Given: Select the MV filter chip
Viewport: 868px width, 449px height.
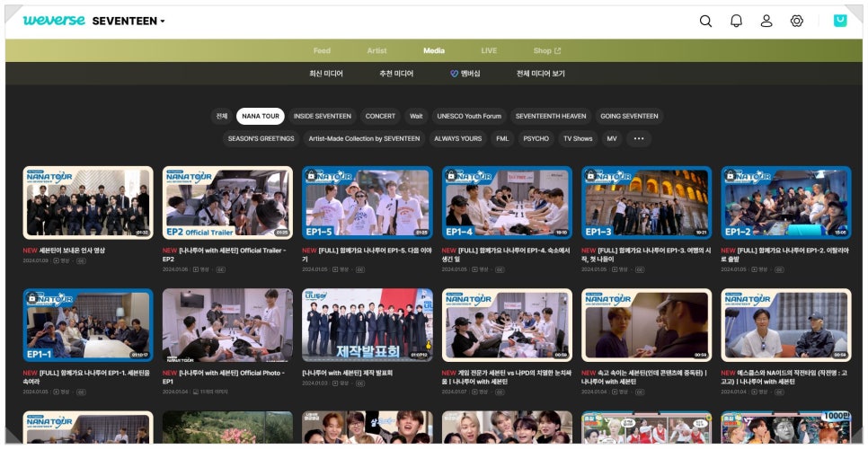Looking at the screenshot, I should 612,139.
